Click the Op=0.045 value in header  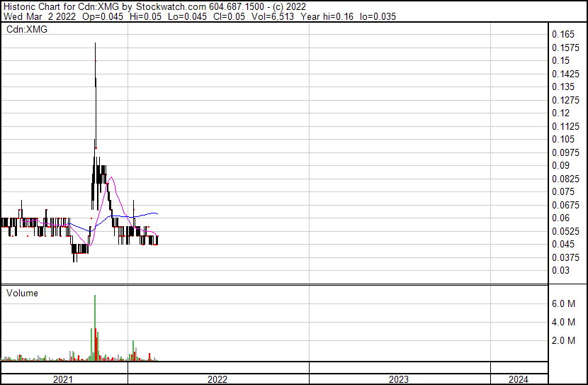[103, 16]
